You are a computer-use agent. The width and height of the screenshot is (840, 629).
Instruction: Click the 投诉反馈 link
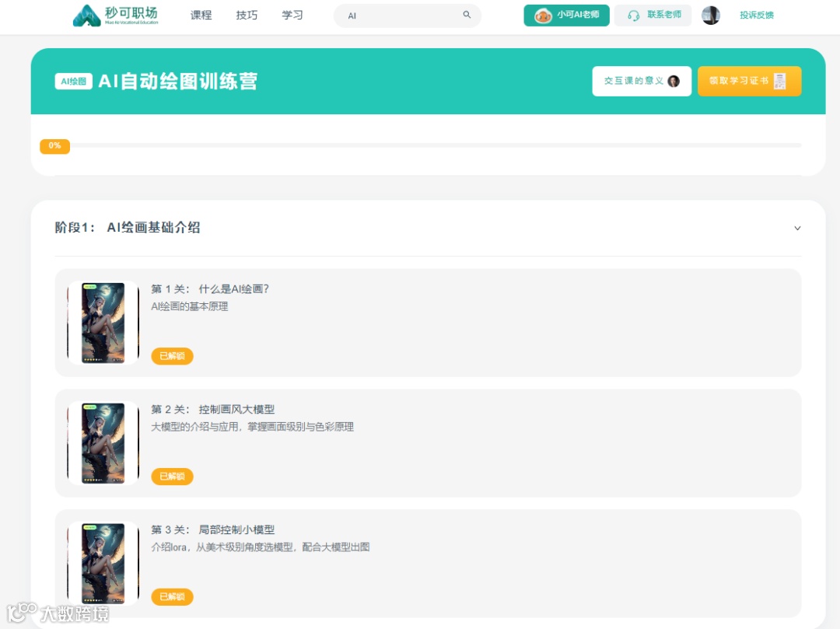pos(757,15)
